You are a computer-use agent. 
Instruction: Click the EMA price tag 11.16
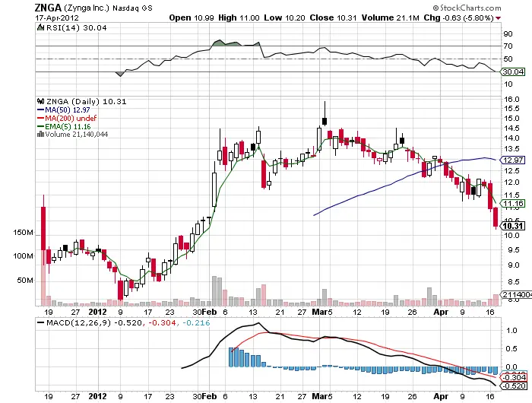513,204
